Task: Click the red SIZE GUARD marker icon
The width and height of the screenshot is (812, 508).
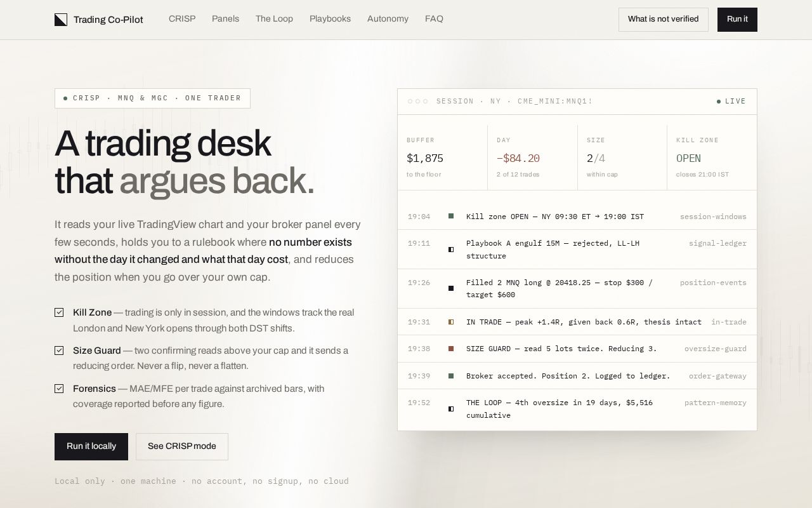Action: pos(451,349)
